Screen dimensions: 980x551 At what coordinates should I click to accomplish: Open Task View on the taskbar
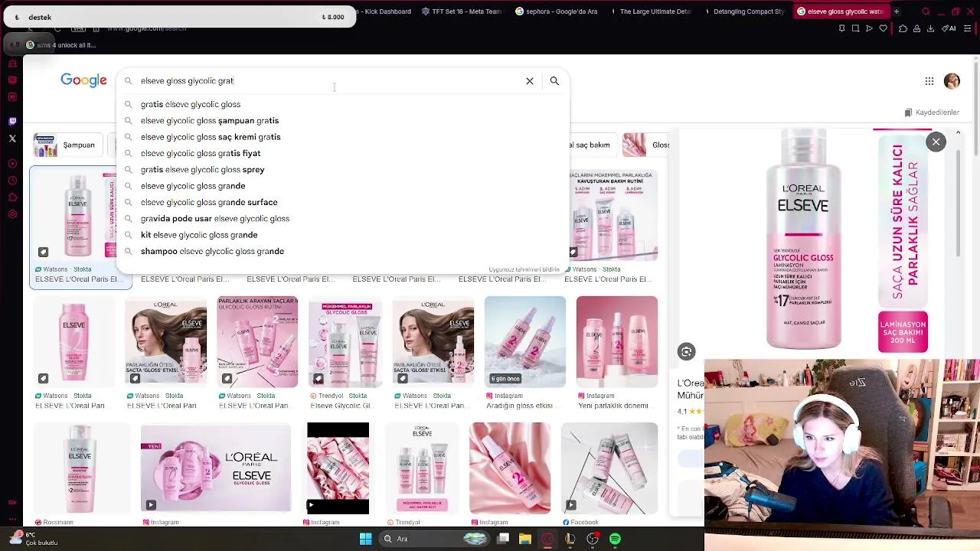pos(503,539)
